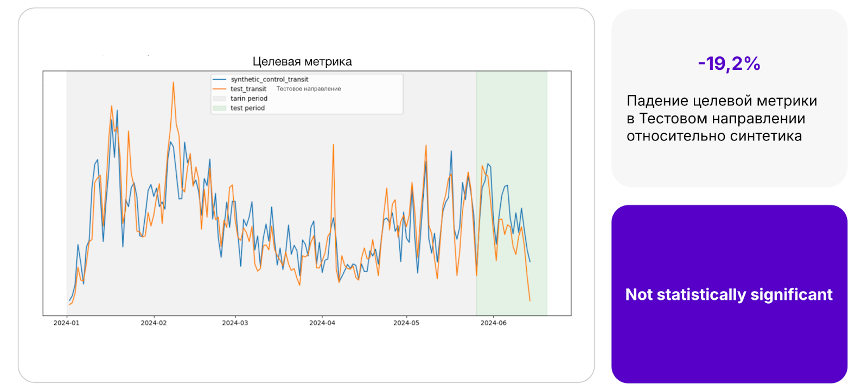Viewport: 868px width, 392px height.
Task: Click the 2024-02 axis tick label
Action: click(x=154, y=323)
